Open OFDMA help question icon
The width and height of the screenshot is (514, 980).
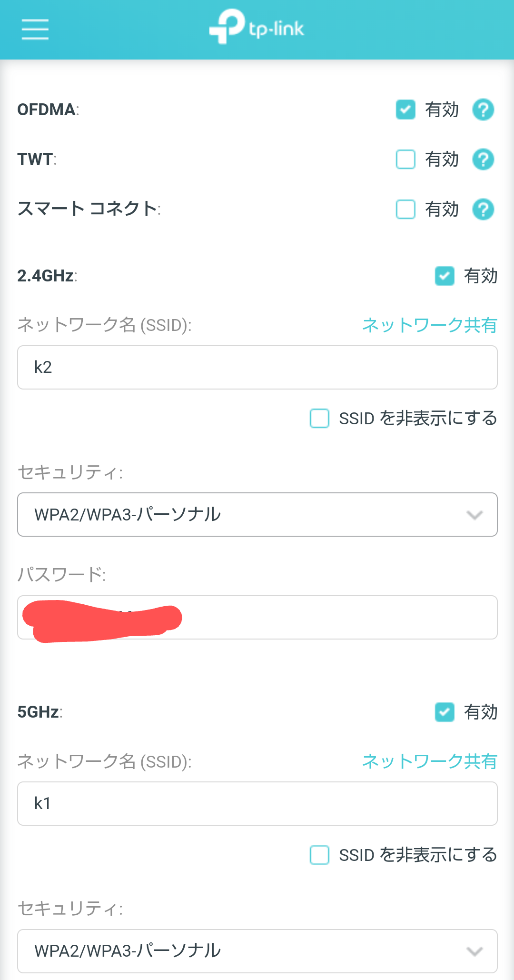483,110
